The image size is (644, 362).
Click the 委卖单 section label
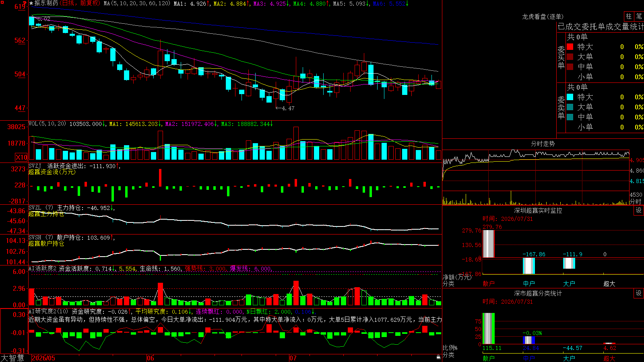(x=561, y=107)
